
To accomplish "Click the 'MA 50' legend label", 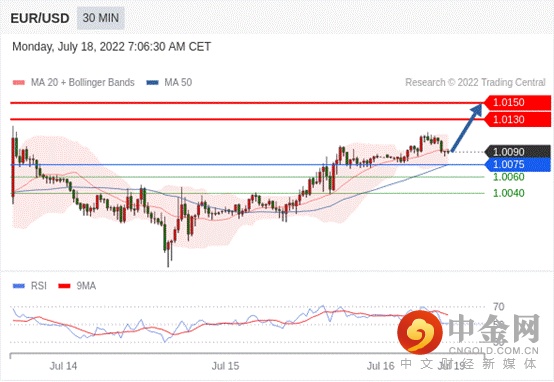I will [x=178, y=82].
